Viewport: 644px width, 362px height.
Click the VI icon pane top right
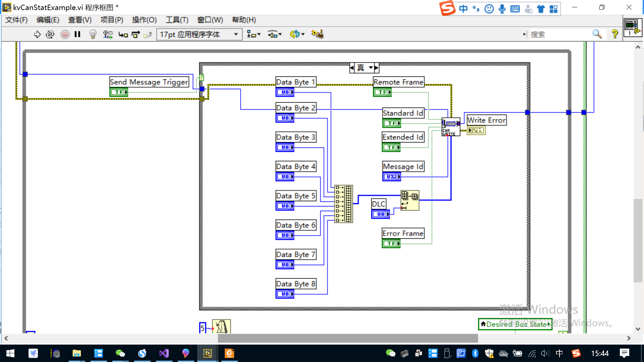coord(633,28)
